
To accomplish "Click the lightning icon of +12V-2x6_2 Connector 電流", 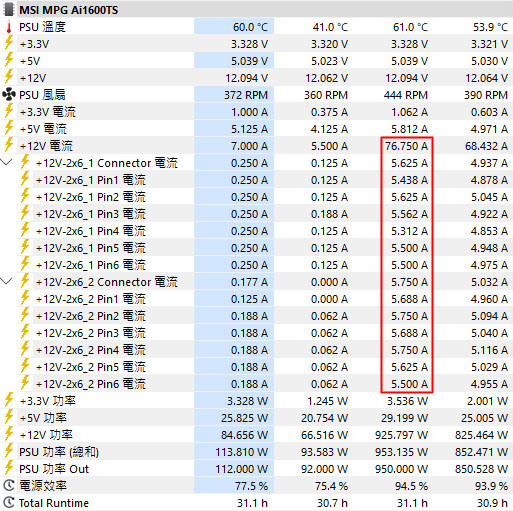I will (x=25, y=281).
